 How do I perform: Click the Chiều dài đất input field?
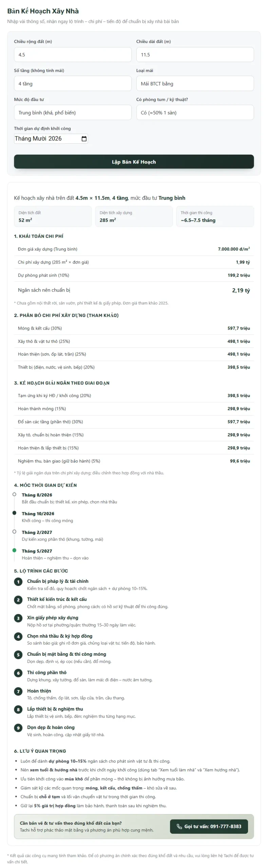tap(195, 55)
